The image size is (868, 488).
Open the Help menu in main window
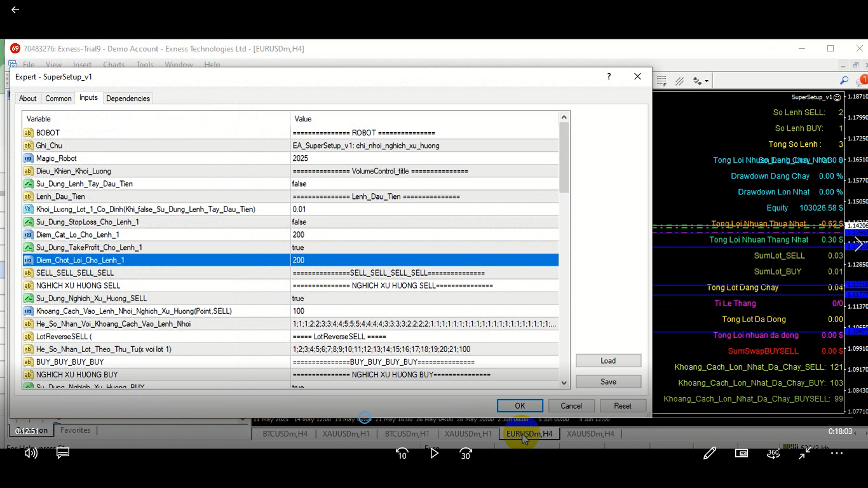pos(212,65)
